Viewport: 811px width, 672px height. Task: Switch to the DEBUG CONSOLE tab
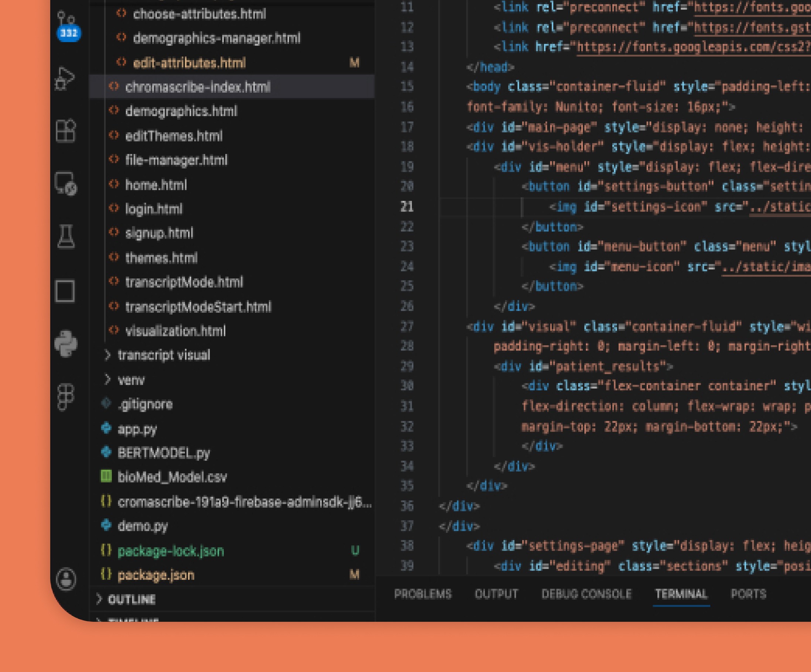point(586,594)
